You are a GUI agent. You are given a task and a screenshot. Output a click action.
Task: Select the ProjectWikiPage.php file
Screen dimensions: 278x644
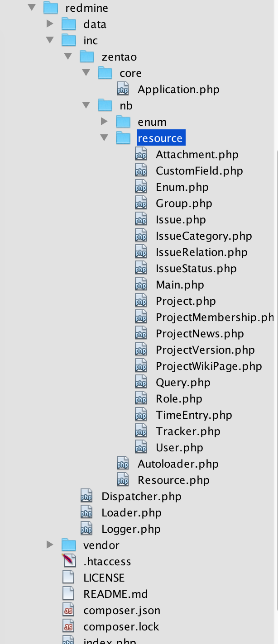209,366
